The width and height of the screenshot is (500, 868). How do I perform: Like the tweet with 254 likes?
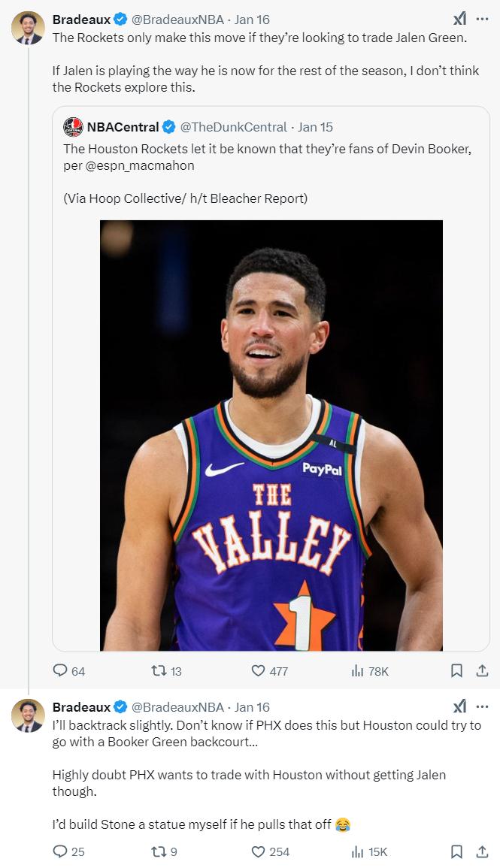(x=259, y=851)
